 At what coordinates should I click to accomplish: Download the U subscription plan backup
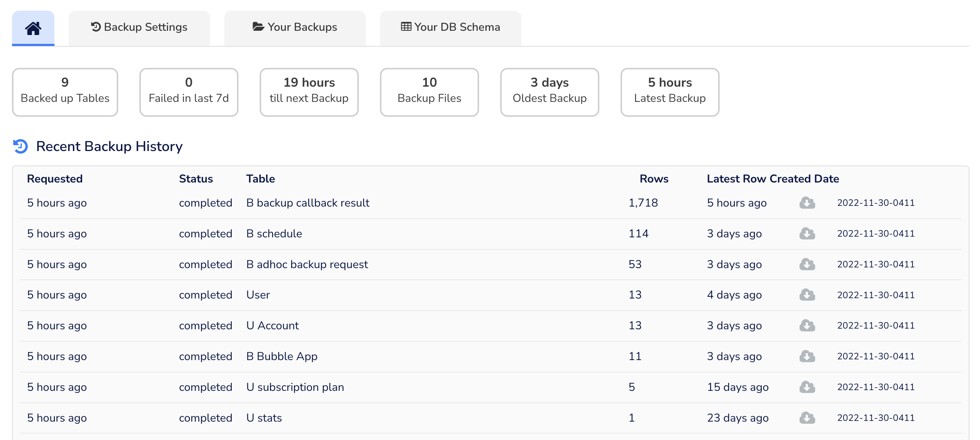click(x=807, y=387)
